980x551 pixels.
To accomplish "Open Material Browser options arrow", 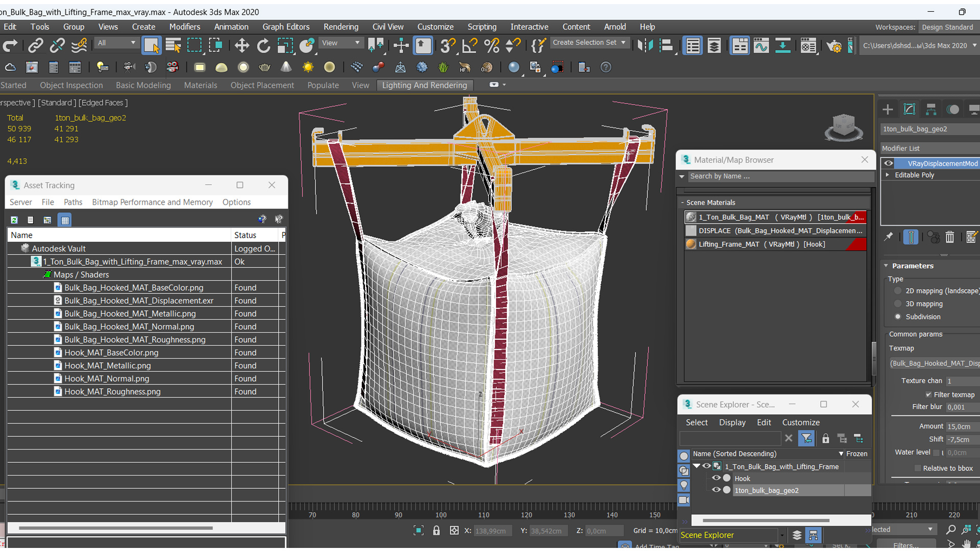I will [682, 177].
